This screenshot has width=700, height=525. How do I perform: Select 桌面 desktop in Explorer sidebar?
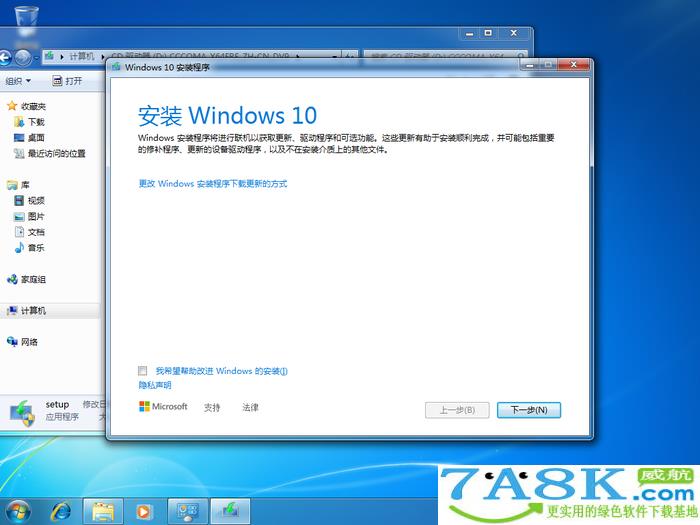29,138
